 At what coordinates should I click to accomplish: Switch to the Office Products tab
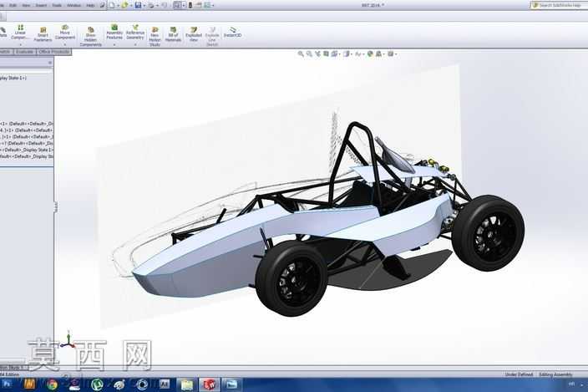54,52
